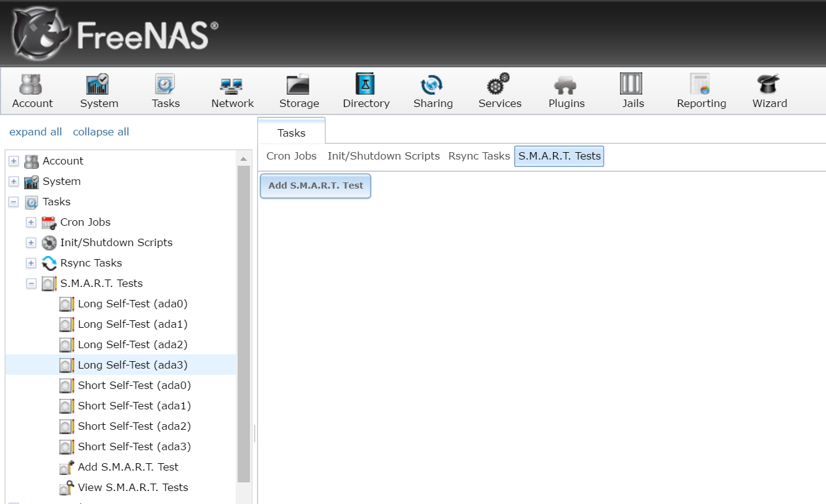Screen dimensions: 826x504
Task: Expand the Account tree node
Action: coord(14,161)
